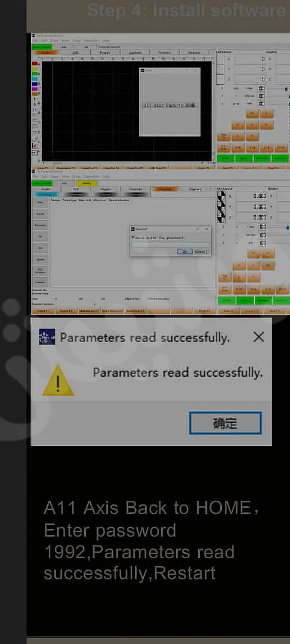Select the red layer color swatch

35,64
